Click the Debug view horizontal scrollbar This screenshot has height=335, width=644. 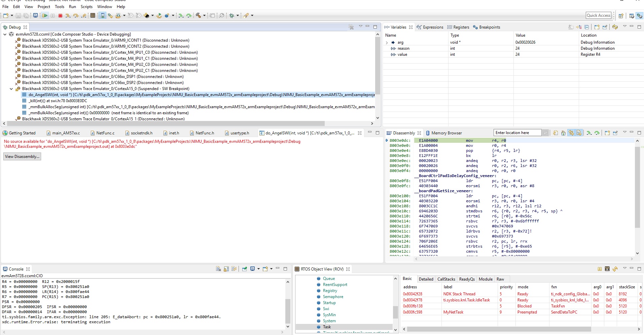coord(165,123)
